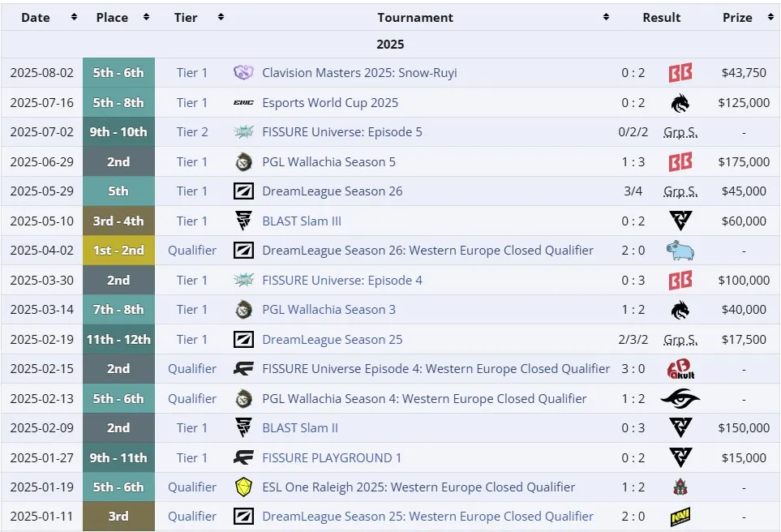
Task: Click the Clavision Masters tournament logo icon
Action: click(x=243, y=73)
